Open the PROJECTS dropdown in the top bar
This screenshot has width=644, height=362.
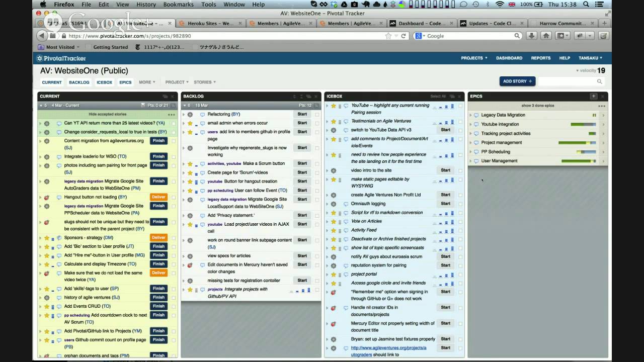click(474, 58)
